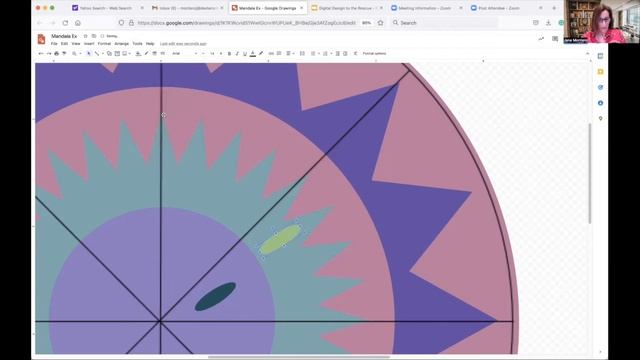Viewport: 640px width, 360px height.
Task: Toggle Bold formatting
Action: [x=229, y=53]
